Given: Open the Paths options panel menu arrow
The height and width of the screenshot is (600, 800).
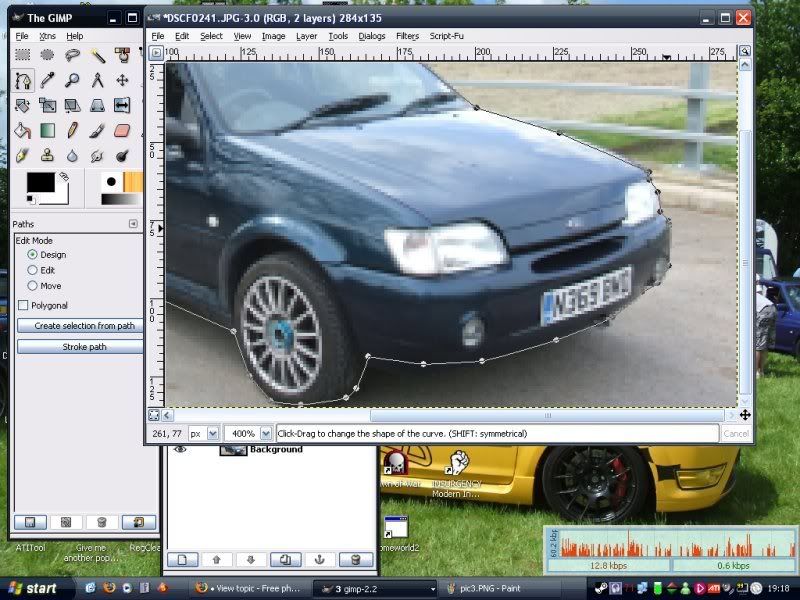Looking at the screenshot, I should [133, 224].
